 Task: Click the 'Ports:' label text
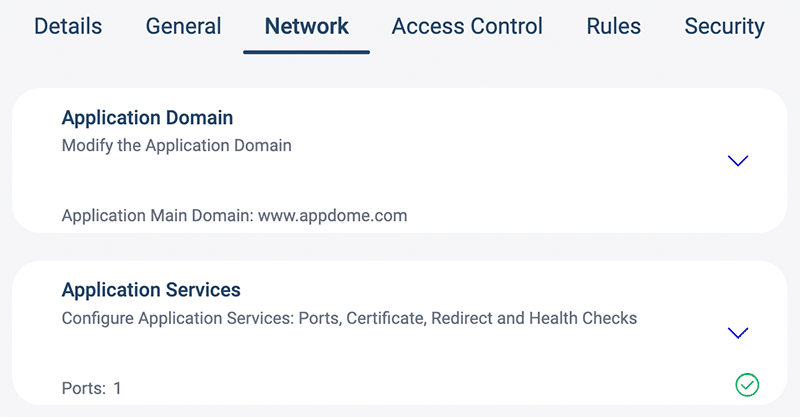point(83,387)
